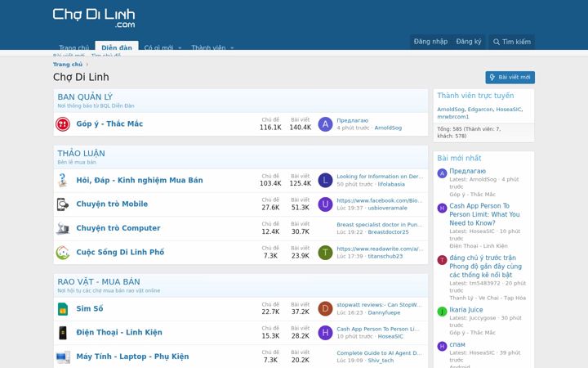Open ArnoldSog avatar in Góp ý row
The width and height of the screenshot is (588, 368).
point(325,124)
